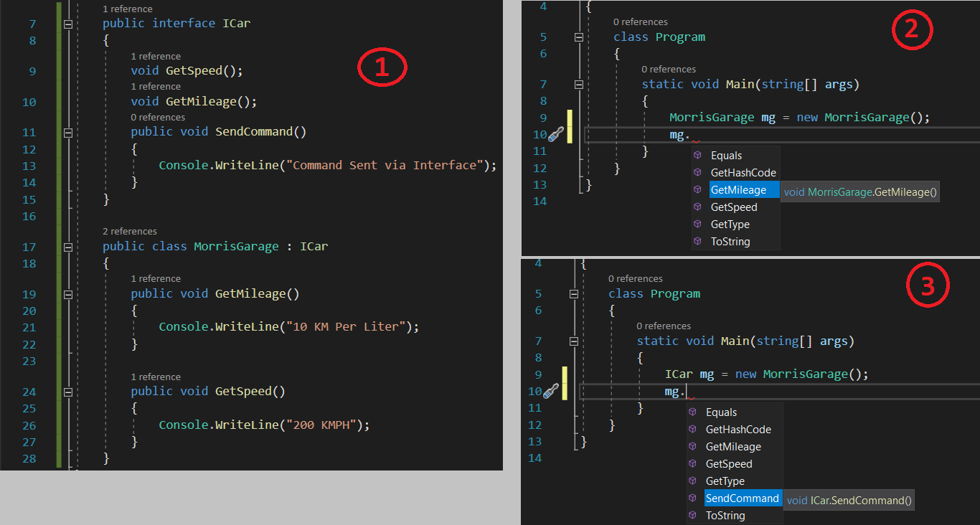The height and width of the screenshot is (525, 980).
Task: Click the tooltip showing void ICar.SendCommand()
Action: (x=849, y=500)
